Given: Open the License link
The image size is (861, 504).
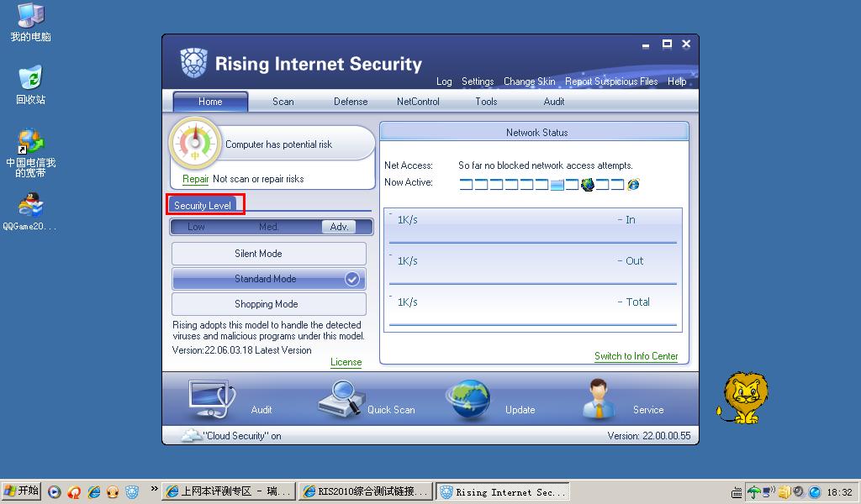Looking at the screenshot, I should click(x=346, y=362).
